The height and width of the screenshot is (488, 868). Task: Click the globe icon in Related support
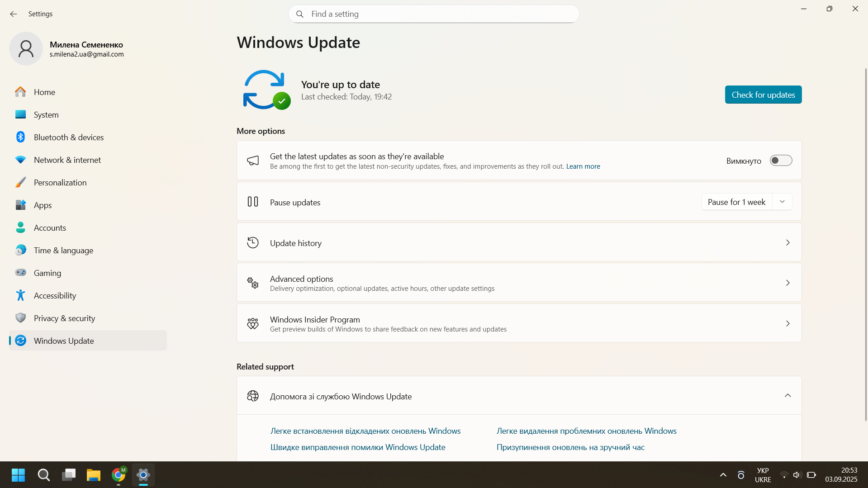point(253,396)
